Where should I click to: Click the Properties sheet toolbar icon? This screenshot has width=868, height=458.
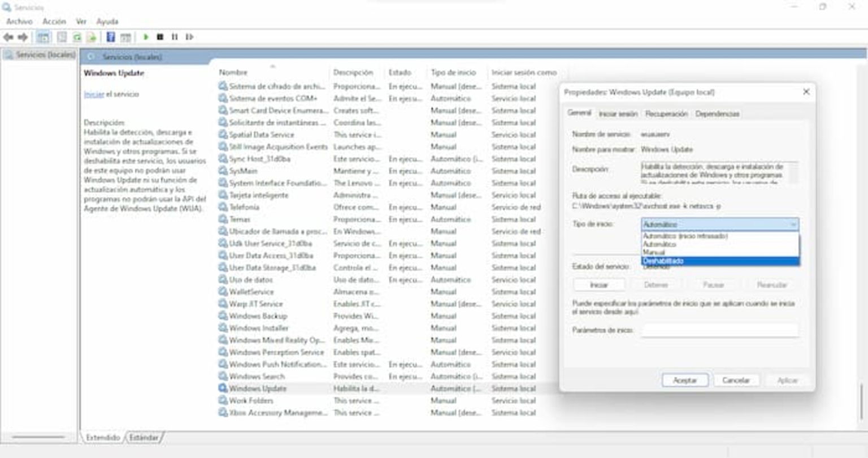[x=62, y=37]
